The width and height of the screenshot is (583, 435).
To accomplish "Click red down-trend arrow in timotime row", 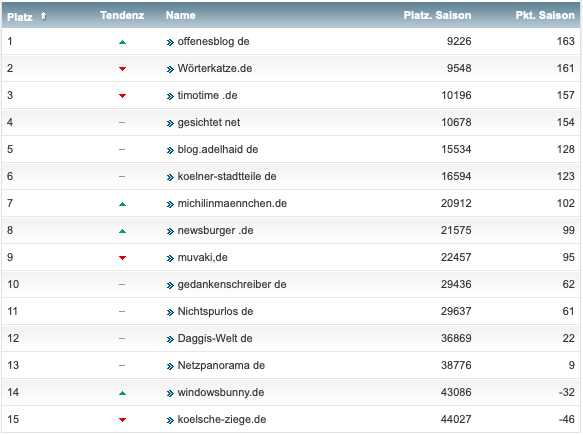I will point(122,96).
